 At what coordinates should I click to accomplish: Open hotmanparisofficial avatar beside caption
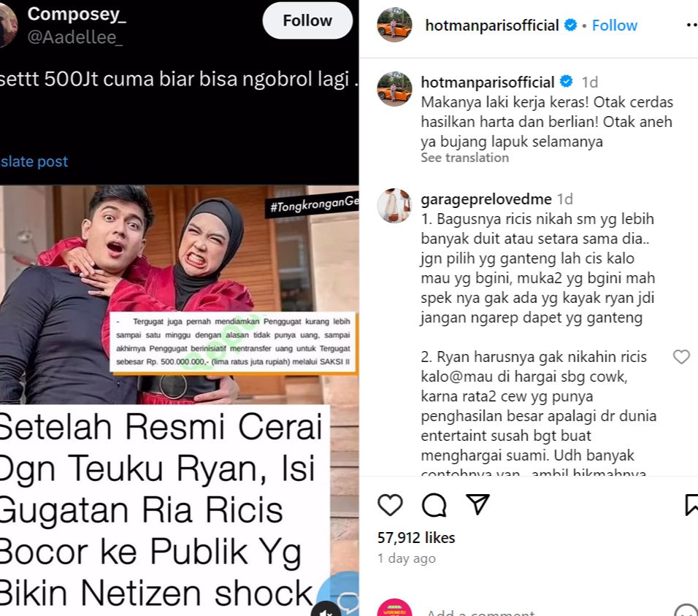(x=394, y=88)
